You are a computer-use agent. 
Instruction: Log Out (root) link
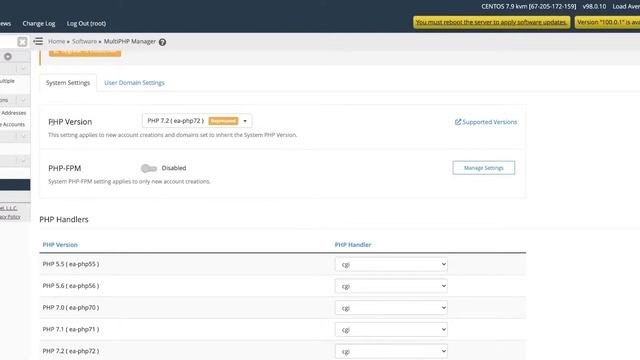pyautogui.click(x=86, y=23)
